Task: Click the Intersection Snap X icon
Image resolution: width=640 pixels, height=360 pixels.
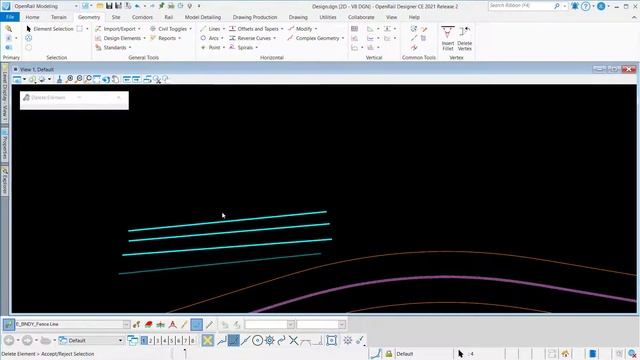Action: pyautogui.click(x=293, y=340)
